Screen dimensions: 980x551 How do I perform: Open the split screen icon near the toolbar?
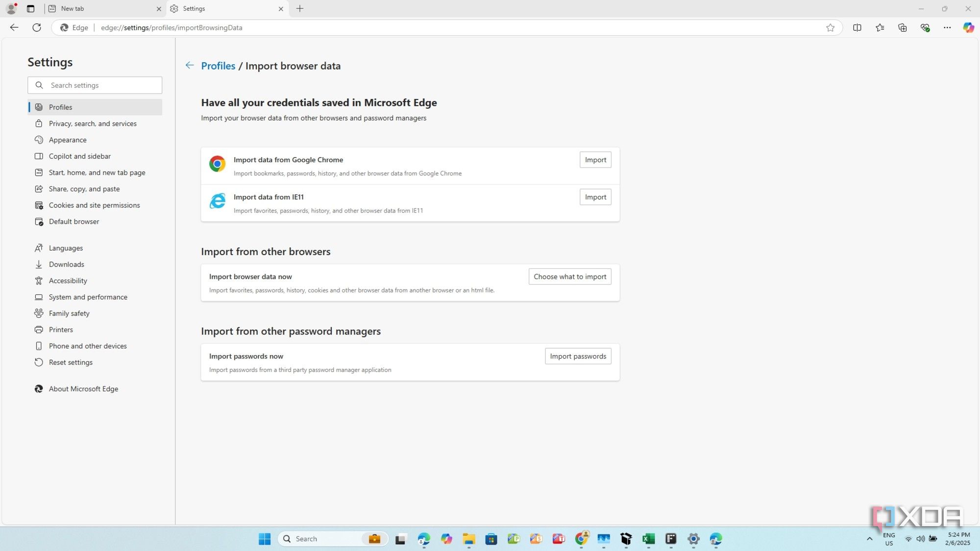tap(857, 27)
